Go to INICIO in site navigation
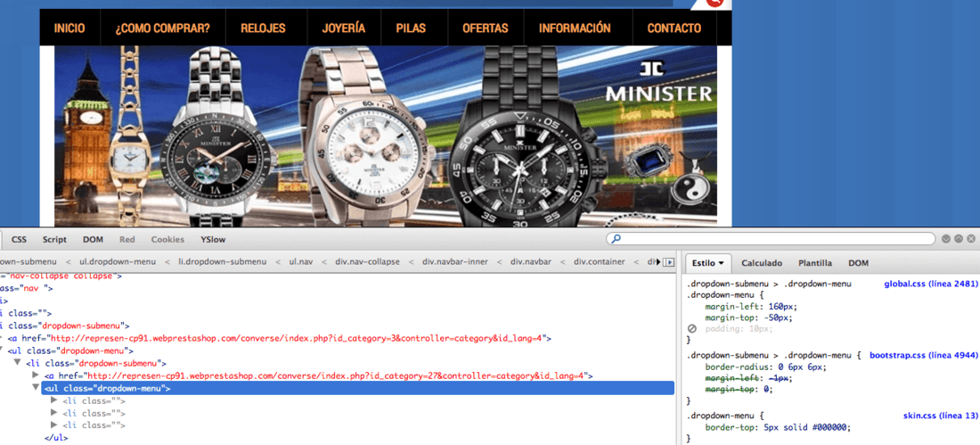This screenshot has width=980, height=445. tap(69, 29)
